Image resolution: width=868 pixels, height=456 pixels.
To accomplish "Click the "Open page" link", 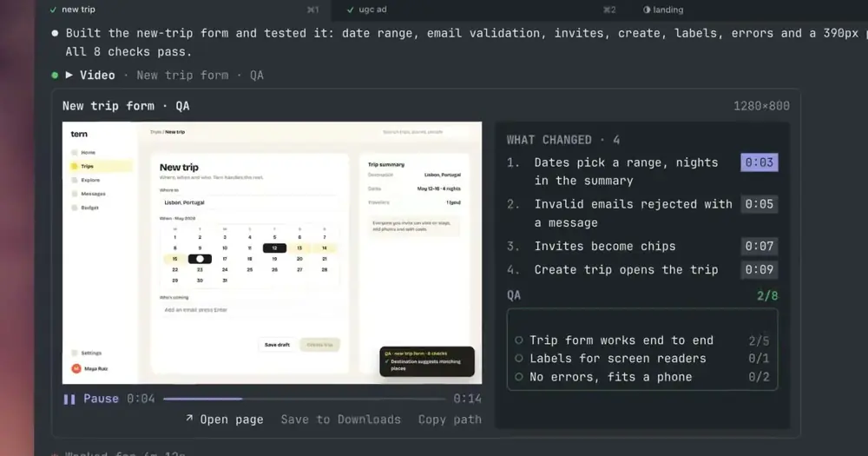I will pyautogui.click(x=225, y=420).
